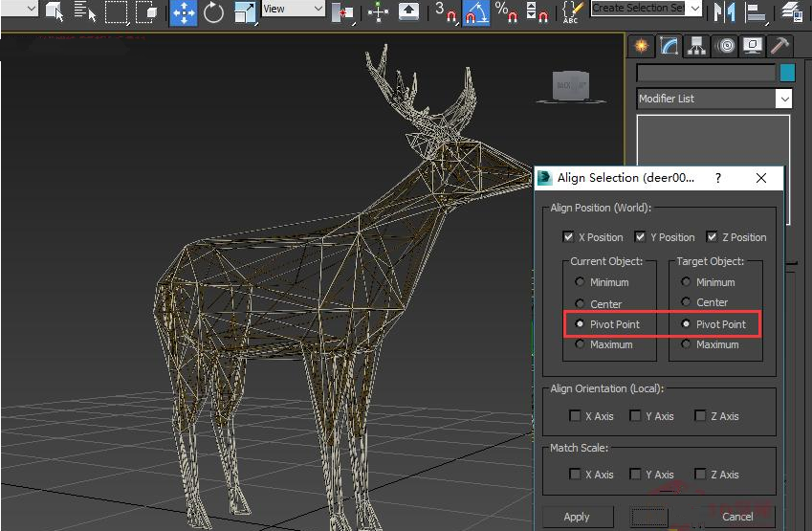This screenshot has width=812, height=531.
Task: Click the Mirror tool icon
Action: 724,11
